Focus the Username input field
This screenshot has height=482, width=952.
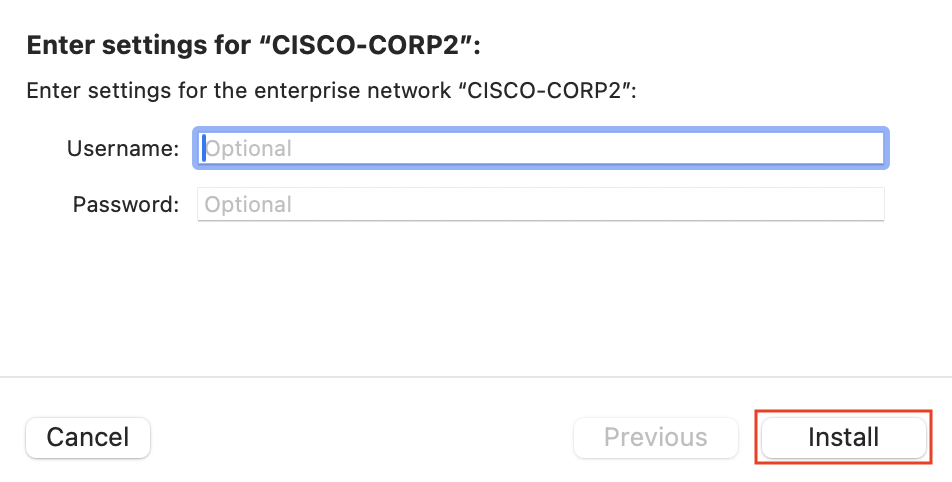tap(543, 149)
